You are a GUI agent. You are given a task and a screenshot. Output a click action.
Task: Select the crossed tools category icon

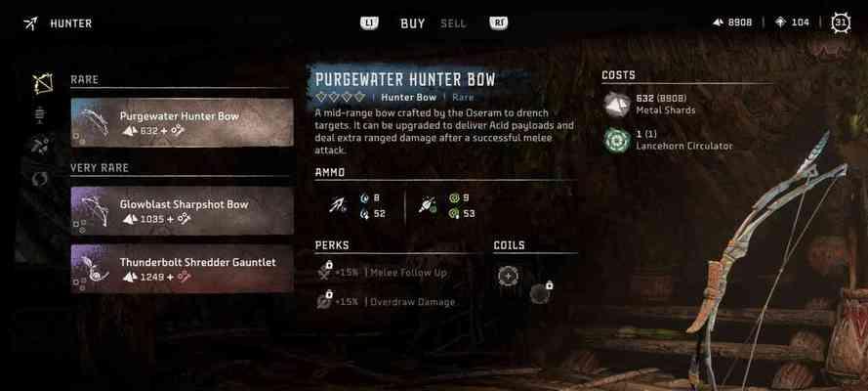40,146
